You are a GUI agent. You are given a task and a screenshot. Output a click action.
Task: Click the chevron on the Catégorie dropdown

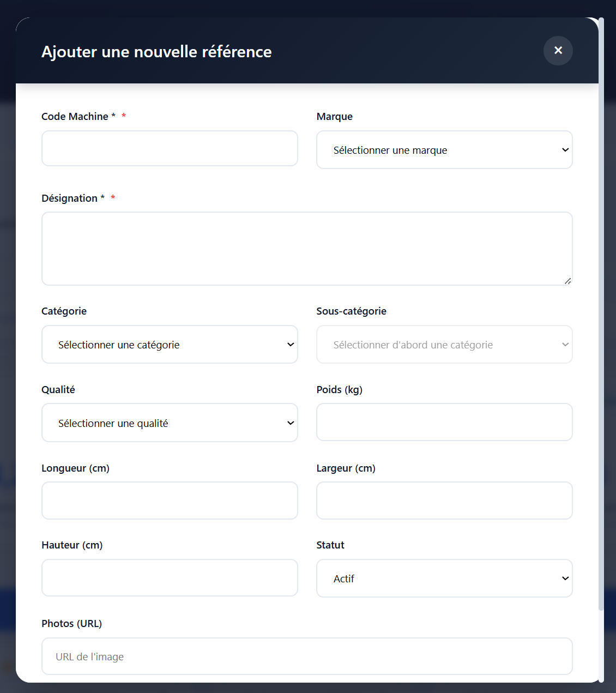[x=289, y=344]
